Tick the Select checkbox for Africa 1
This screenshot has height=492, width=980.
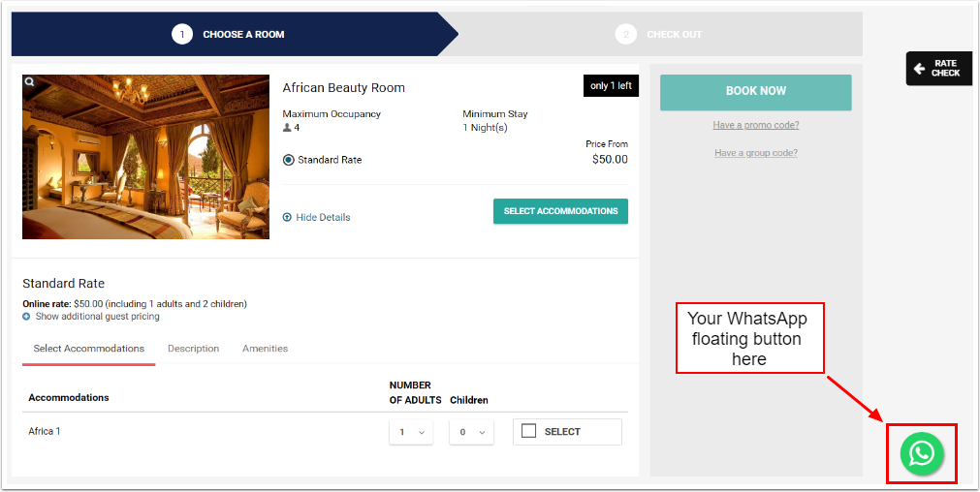(x=529, y=431)
